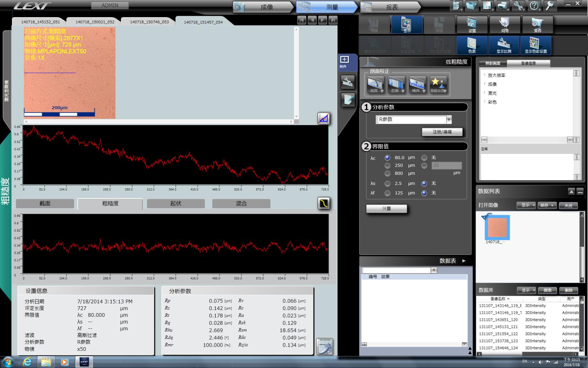The width and height of the screenshot is (588, 368).
Task: Click the floppy disk save icon
Action: (x=487, y=6)
